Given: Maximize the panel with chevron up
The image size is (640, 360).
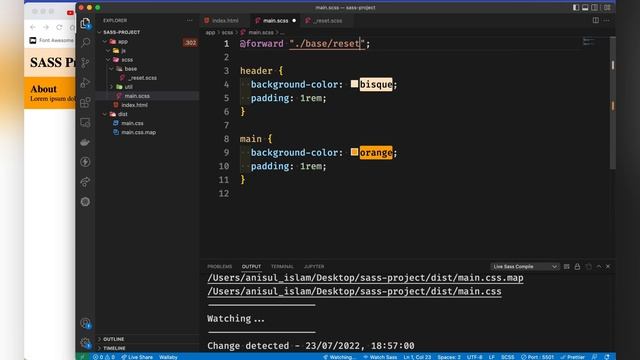Looking at the screenshot, I should (x=599, y=267).
